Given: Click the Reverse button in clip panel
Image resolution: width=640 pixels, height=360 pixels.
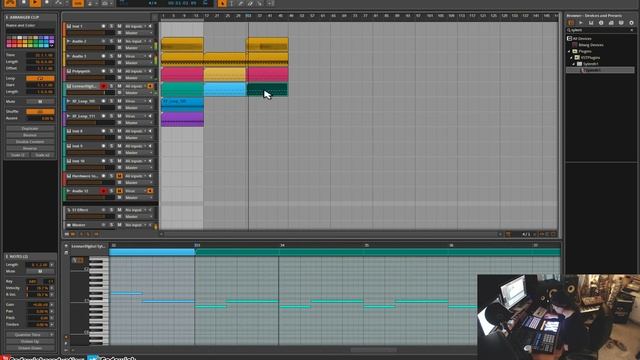Looking at the screenshot, I should (x=30, y=148).
